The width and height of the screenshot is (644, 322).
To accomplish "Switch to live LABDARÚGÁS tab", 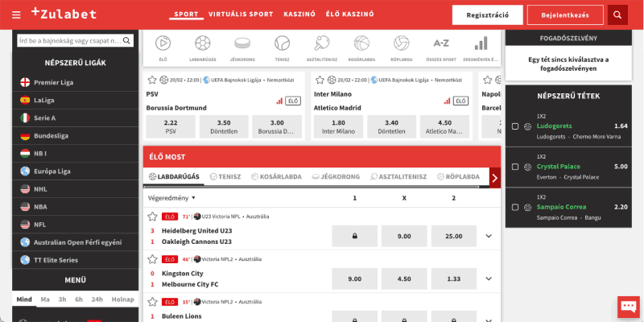I will pos(174,176).
